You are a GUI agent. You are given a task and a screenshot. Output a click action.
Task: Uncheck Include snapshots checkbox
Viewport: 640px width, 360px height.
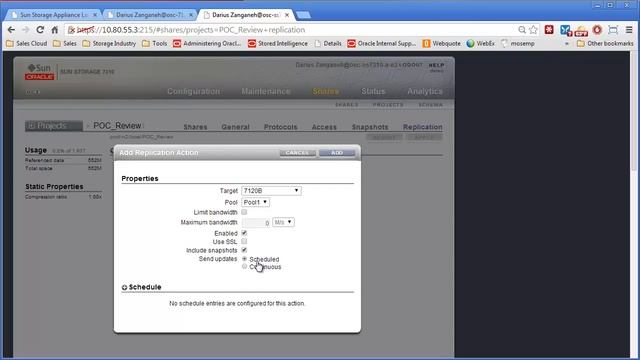244,250
